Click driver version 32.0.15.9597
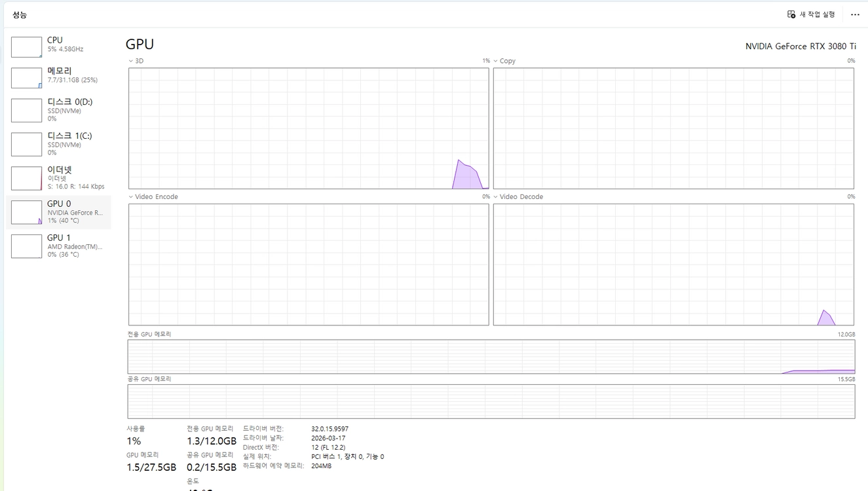The height and width of the screenshot is (491, 868). point(330,429)
